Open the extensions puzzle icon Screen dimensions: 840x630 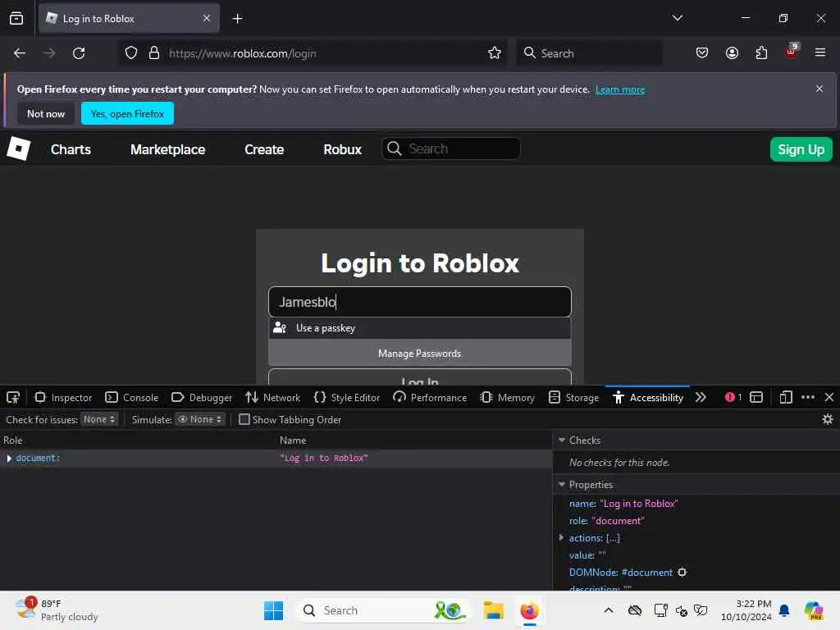tap(761, 53)
